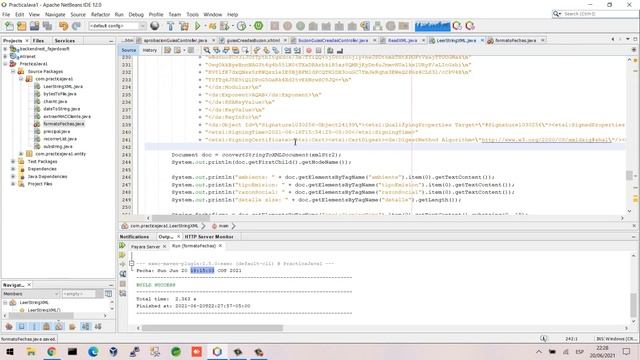Screen dimensions: 640x360
Task: Click the editor vertical scrollbar thumb
Action: [629, 175]
